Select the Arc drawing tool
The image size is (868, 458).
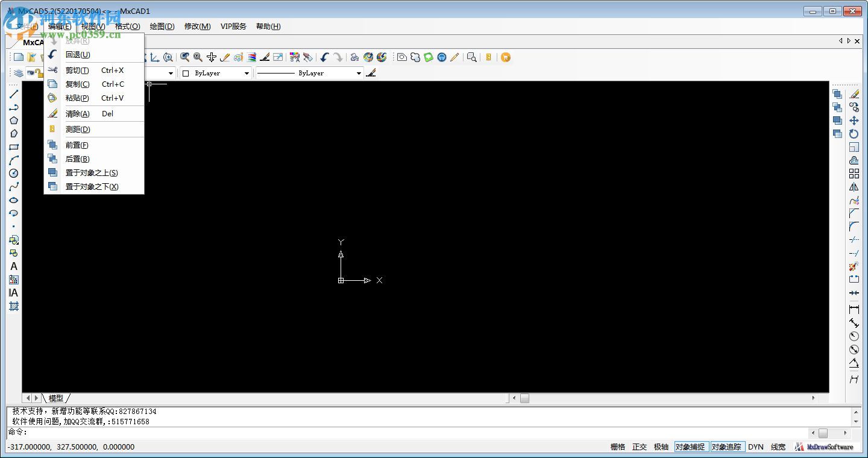[13, 160]
